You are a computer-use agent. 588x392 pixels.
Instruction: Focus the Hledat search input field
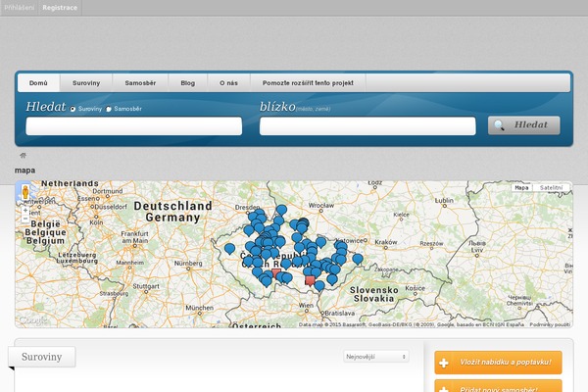point(134,126)
